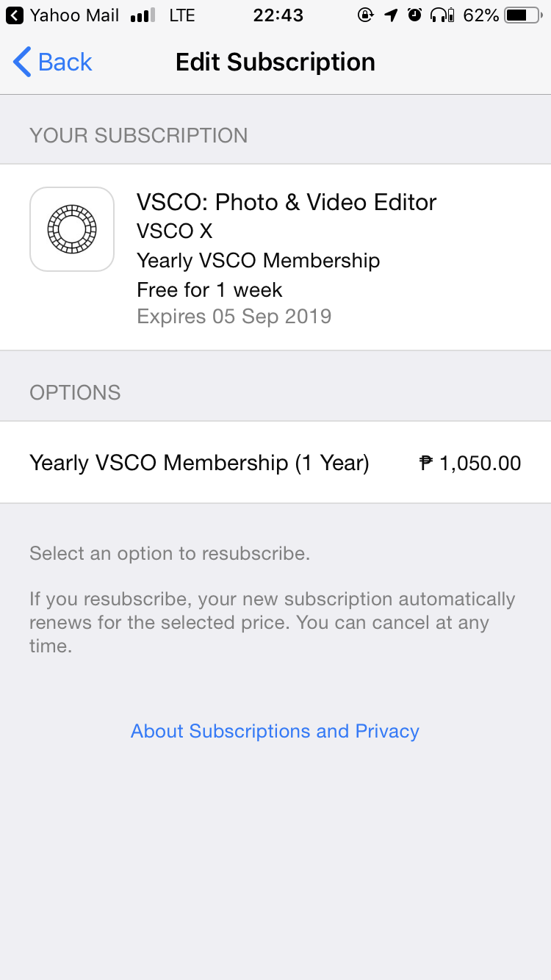Viewport: 551px width, 980px height.
Task: Tap the alarm clock status icon
Action: (415, 15)
